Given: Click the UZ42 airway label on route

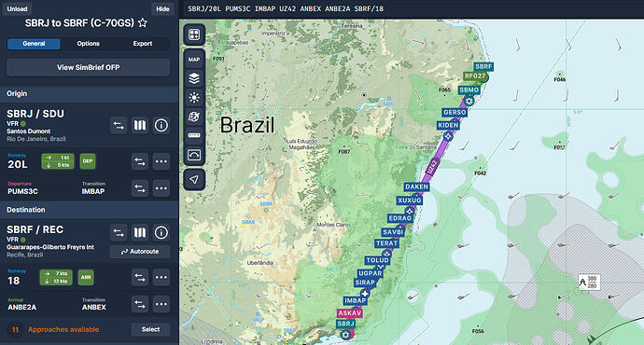Looking at the screenshot, I should (x=431, y=168).
